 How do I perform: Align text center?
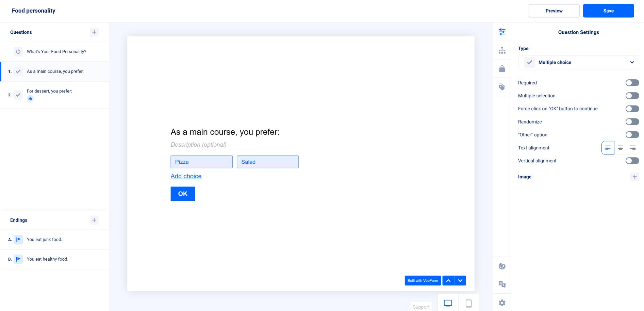click(x=621, y=148)
